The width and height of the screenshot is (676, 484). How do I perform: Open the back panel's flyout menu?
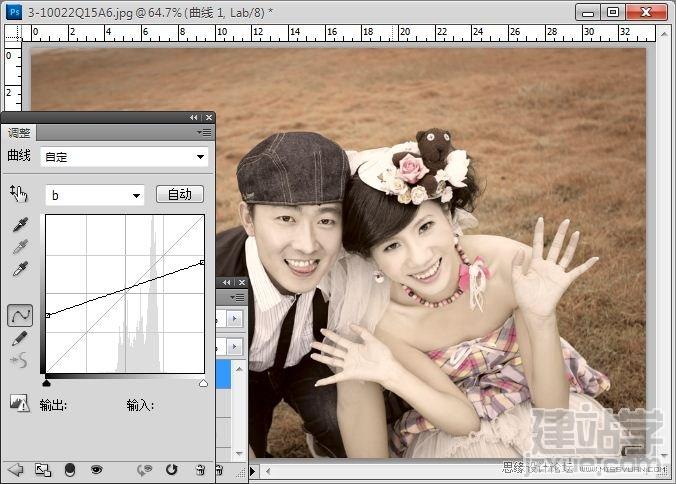click(x=238, y=297)
